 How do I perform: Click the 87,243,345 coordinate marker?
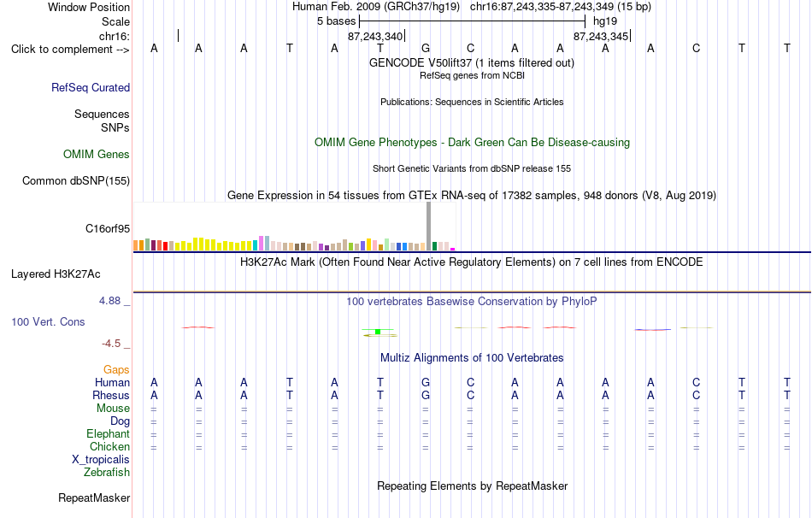coord(601,36)
